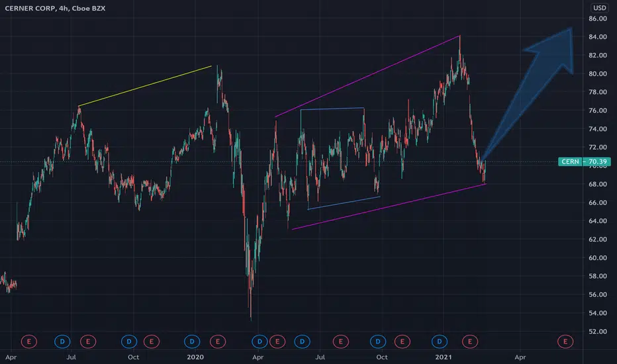Select the blue rectangle top edge drawing
The width and height of the screenshot is (617, 364).
(x=332, y=109)
